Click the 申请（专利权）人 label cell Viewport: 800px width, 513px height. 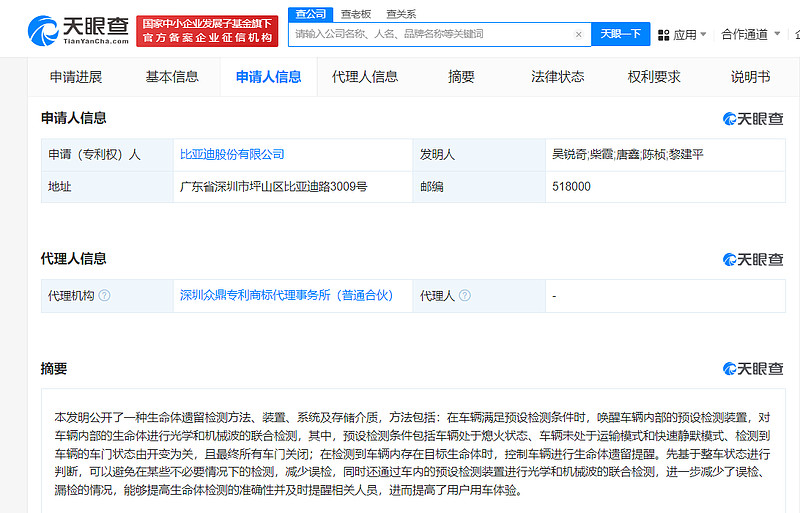(107, 155)
